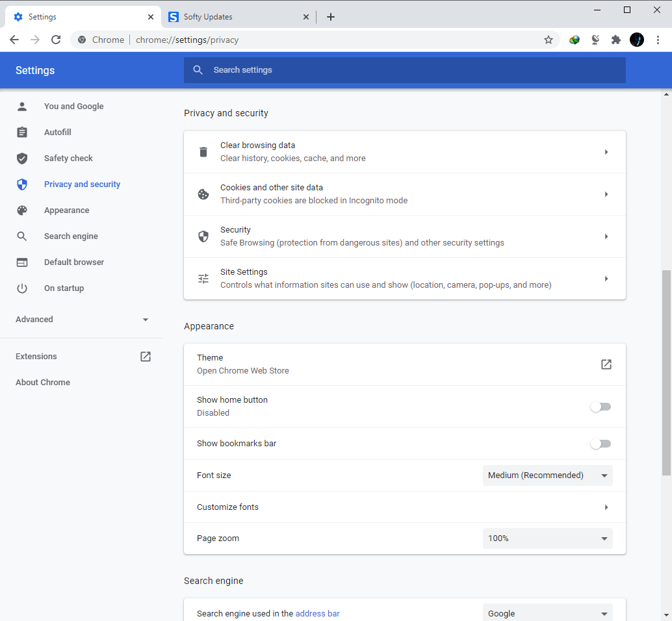Close the Settings tab
Viewport: 672px width, 621px height.
click(150, 17)
